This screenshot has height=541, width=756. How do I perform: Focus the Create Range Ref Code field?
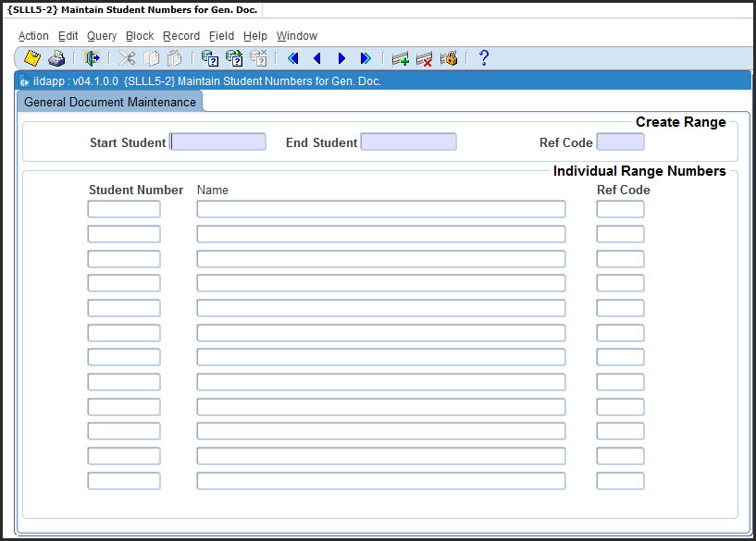(x=620, y=142)
